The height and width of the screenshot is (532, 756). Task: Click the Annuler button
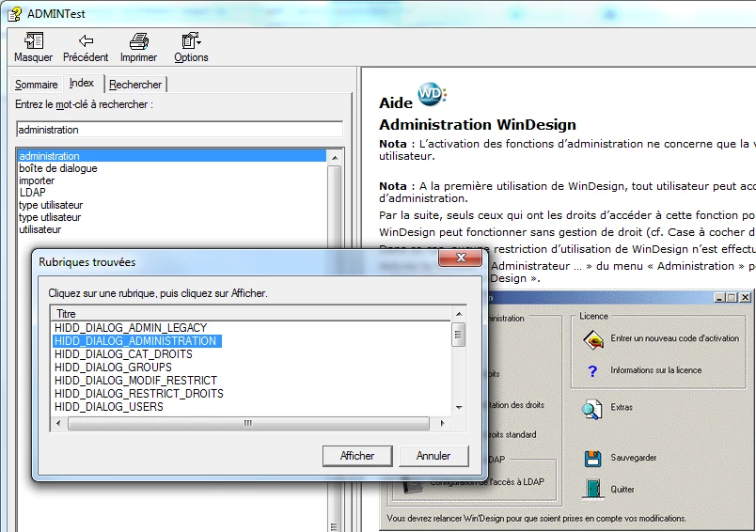(433, 456)
